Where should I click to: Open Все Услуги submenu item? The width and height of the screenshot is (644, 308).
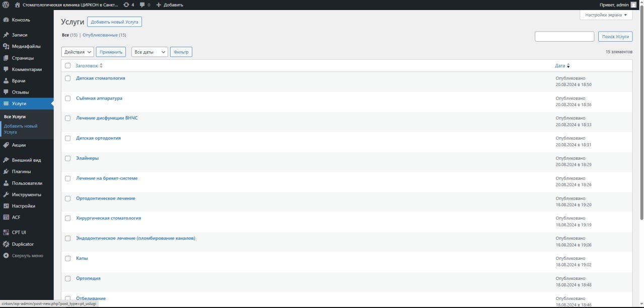tap(15, 117)
